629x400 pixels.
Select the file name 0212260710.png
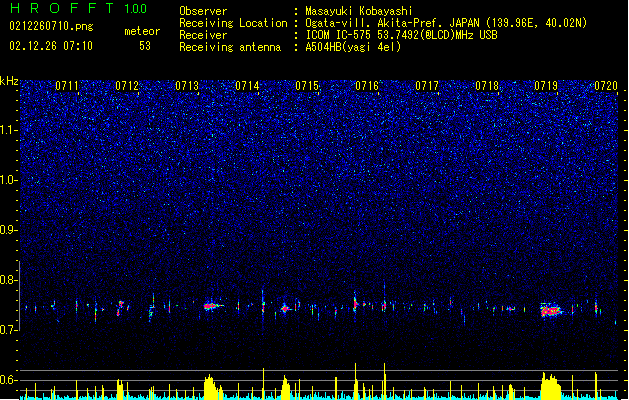tap(51, 26)
